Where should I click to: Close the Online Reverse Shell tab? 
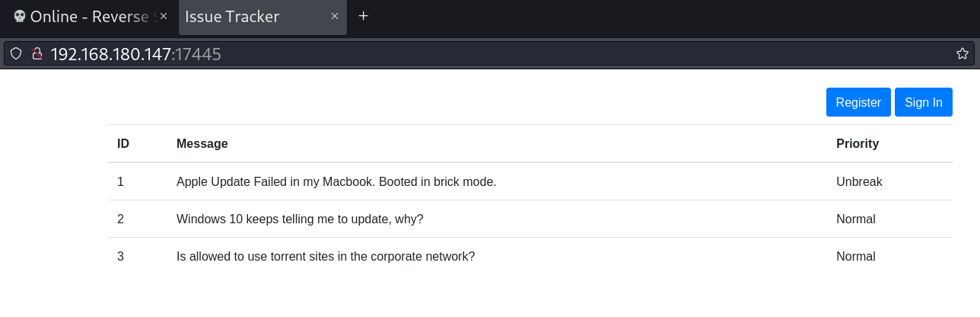[163, 16]
